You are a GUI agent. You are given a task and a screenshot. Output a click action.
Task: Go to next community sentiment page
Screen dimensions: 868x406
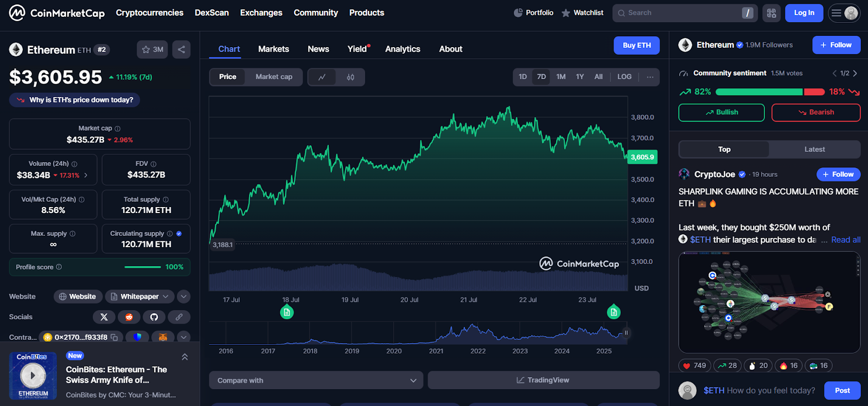tap(855, 73)
